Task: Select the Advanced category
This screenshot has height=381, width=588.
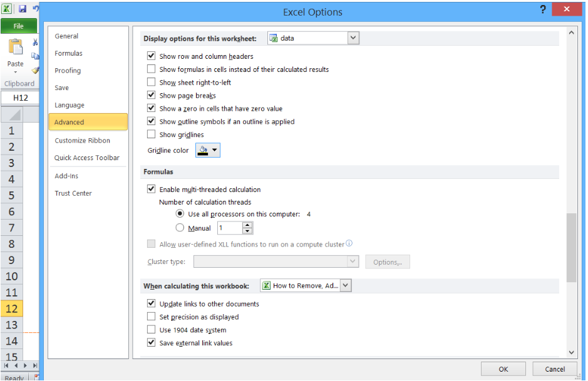Action: pos(88,122)
